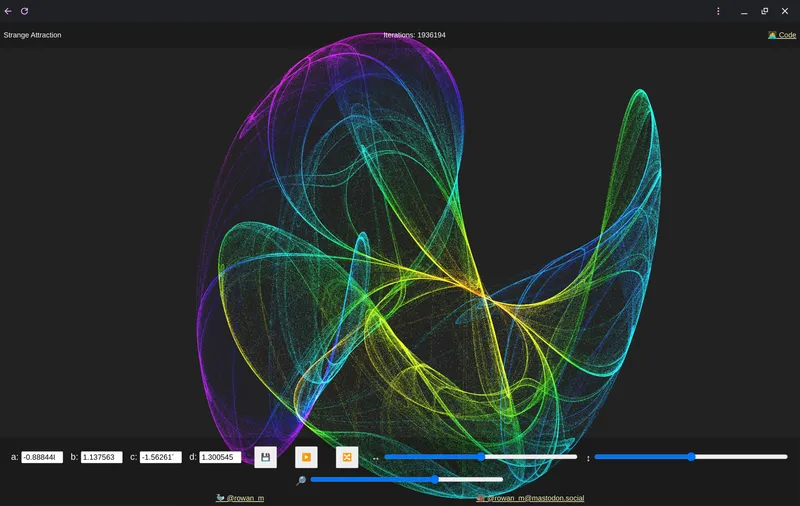Click the randomize shuffle button
The height and width of the screenshot is (506, 800).
coord(346,457)
